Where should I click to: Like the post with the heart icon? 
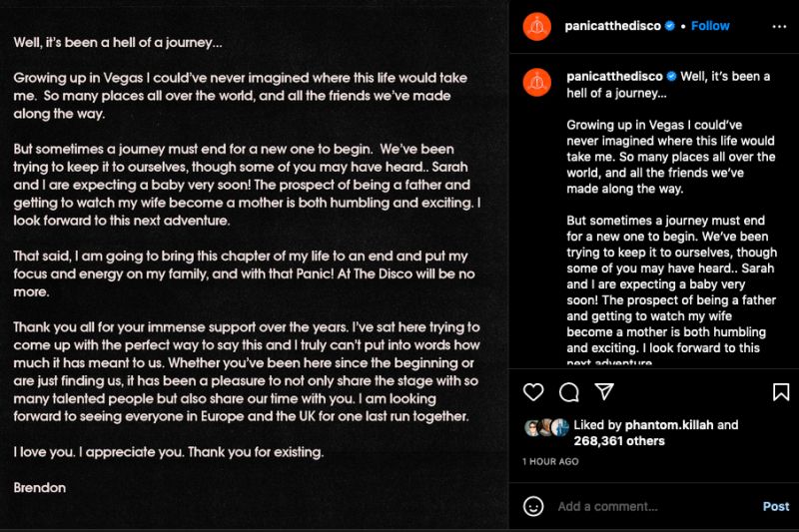534,392
